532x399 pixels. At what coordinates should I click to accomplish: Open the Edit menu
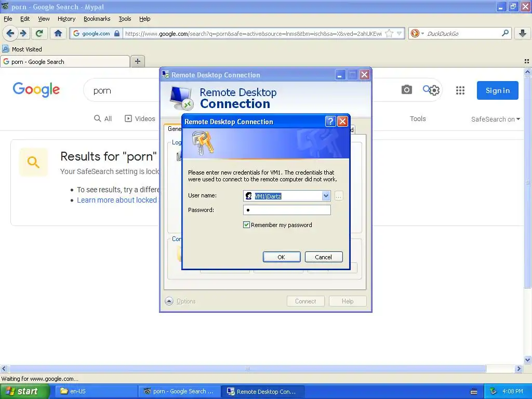(x=25, y=19)
